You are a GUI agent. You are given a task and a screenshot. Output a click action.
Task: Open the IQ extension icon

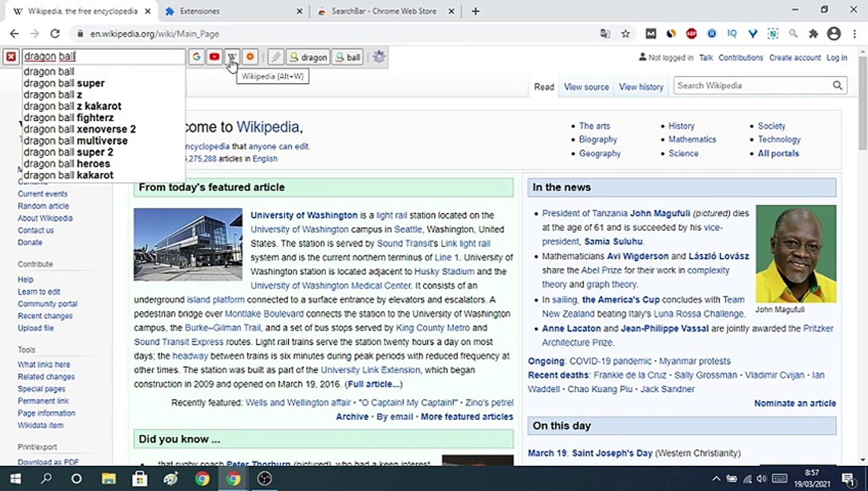click(x=732, y=33)
